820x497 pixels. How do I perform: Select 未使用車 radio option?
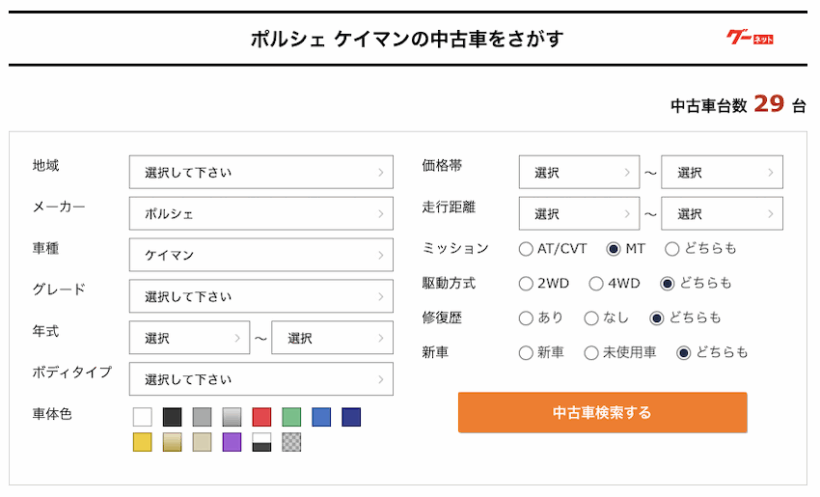(591, 352)
